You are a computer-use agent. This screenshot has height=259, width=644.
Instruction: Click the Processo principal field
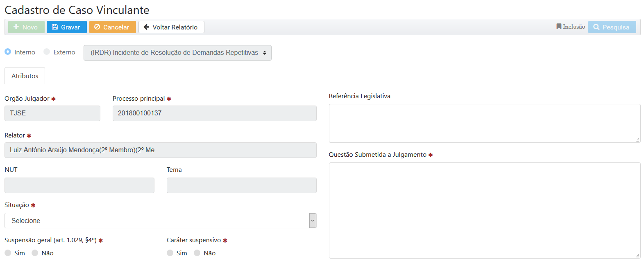tap(214, 113)
